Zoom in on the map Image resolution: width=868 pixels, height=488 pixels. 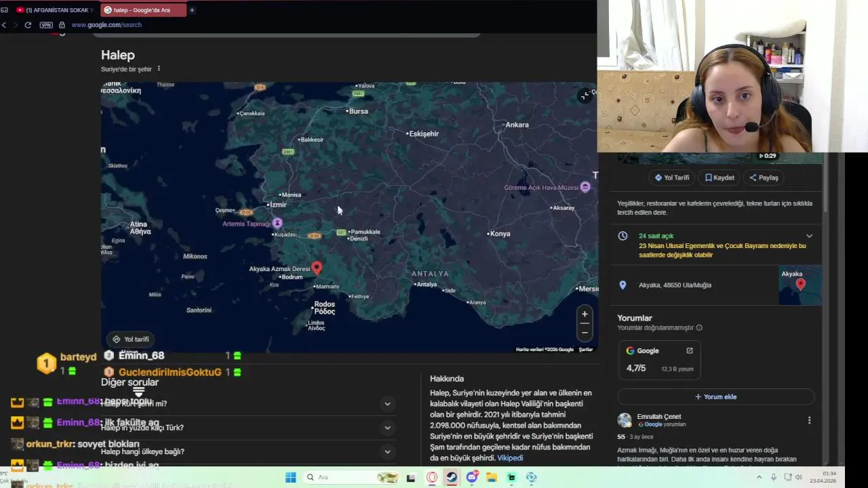click(585, 314)
